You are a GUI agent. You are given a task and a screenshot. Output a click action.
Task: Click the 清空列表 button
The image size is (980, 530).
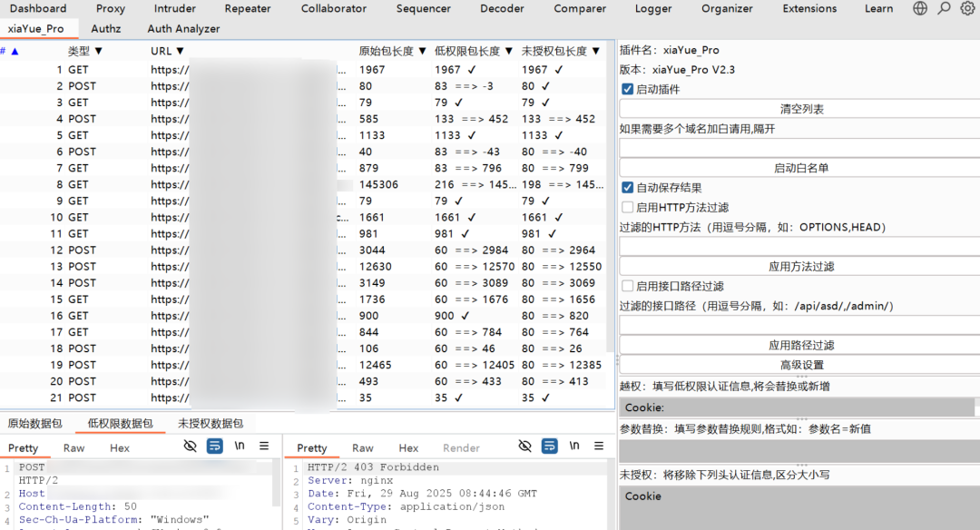799,109
